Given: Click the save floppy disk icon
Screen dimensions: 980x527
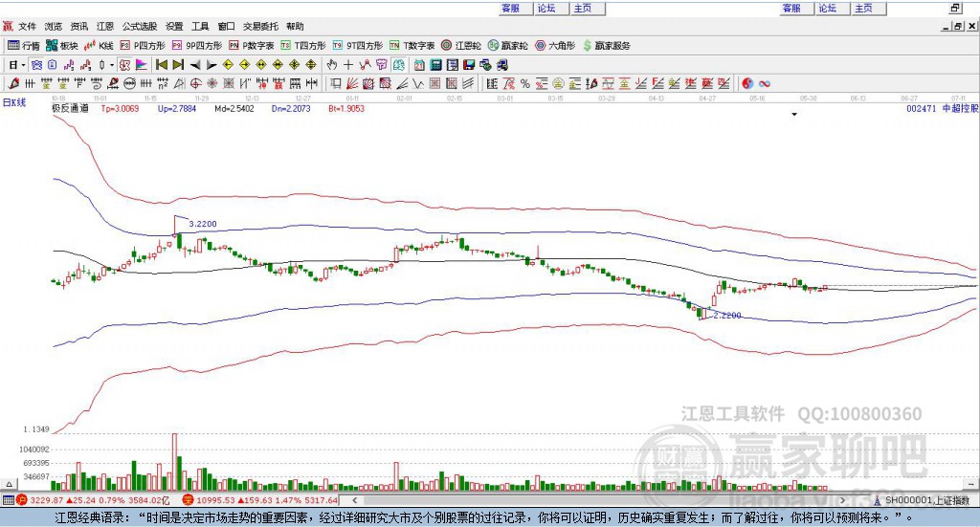Looking at the screenshot, I should 469,65.
